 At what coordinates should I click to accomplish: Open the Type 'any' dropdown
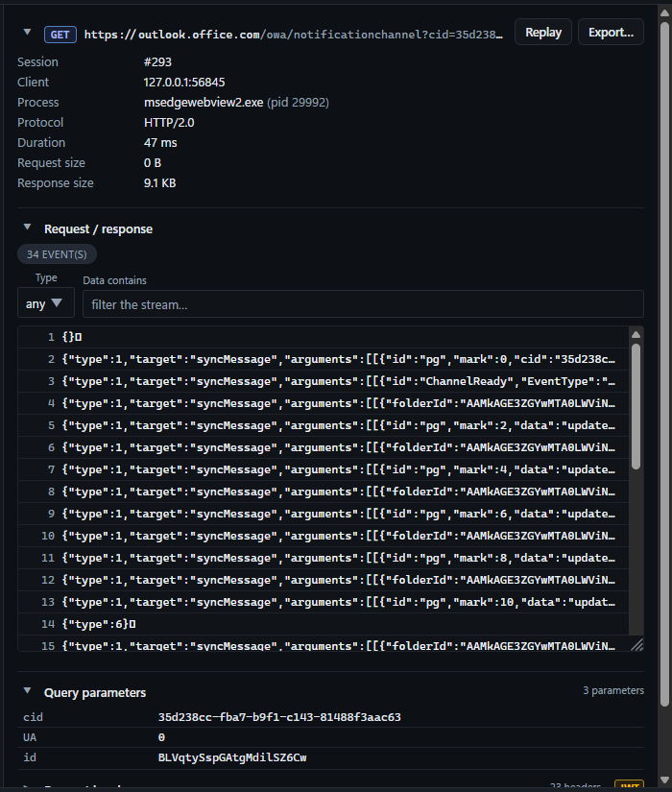[x=46, y=302]
